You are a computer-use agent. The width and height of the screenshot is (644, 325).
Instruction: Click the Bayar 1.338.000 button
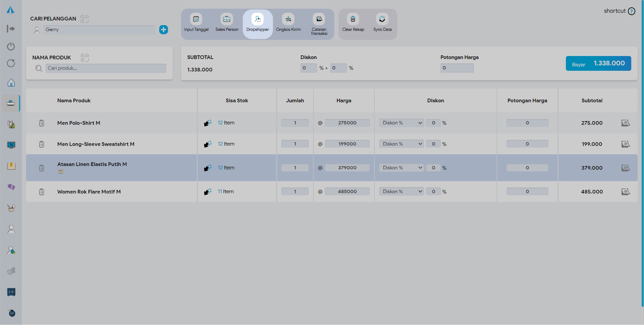click(598, 63)
